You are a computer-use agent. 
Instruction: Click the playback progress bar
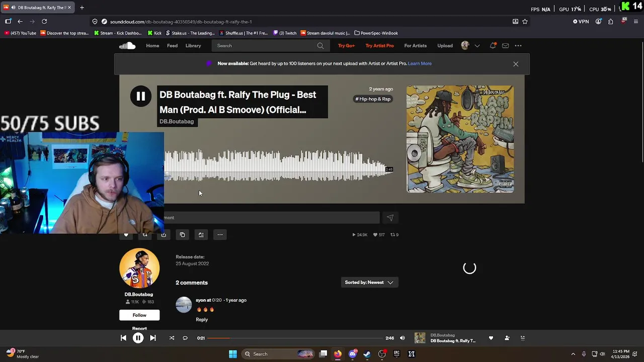[x=295, y=338]
